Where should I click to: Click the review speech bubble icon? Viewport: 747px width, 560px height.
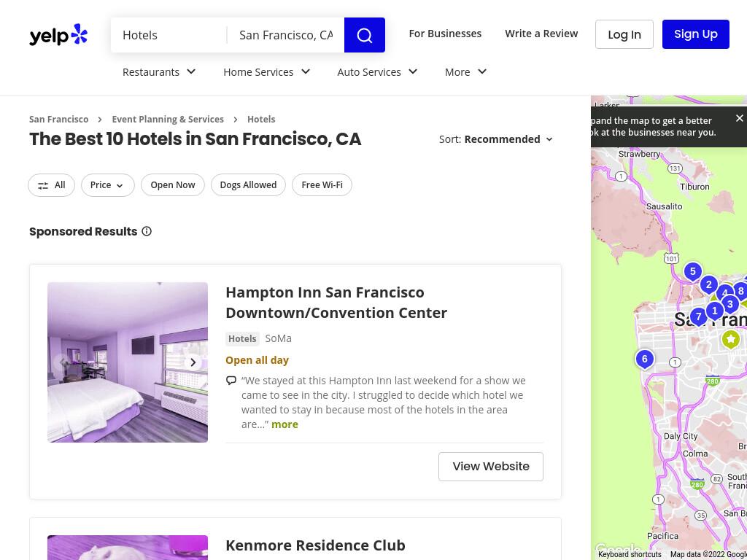[x=231, y=381]
